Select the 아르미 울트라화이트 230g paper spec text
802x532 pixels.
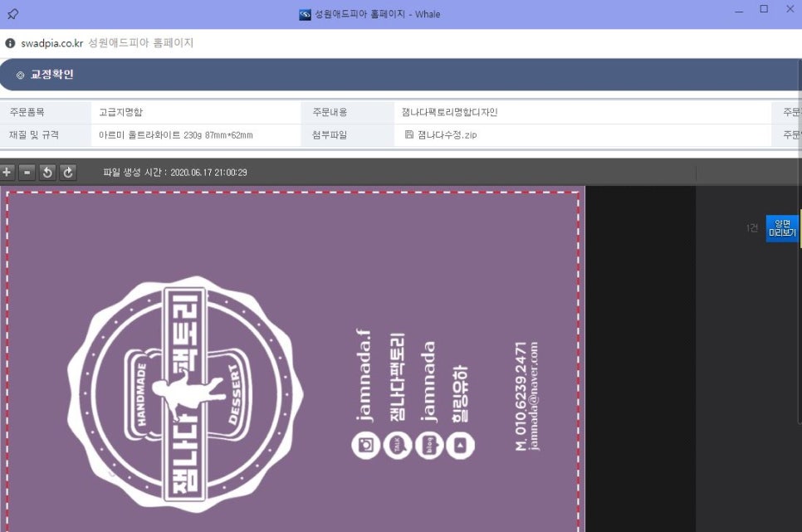pos(175,135)
